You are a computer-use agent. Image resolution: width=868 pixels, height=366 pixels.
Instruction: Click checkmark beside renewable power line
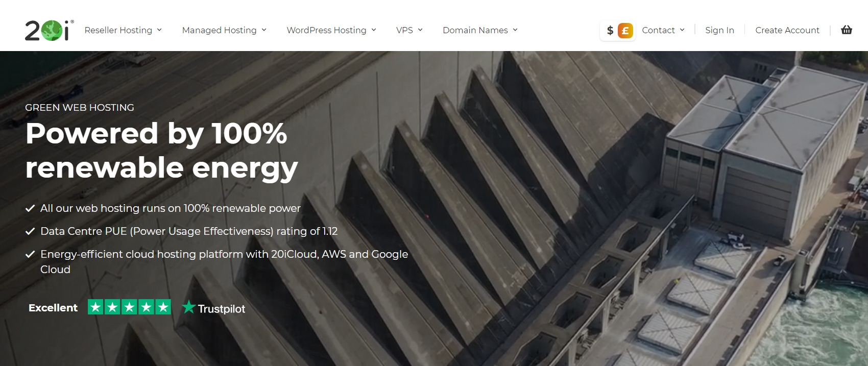coord(30,208)
